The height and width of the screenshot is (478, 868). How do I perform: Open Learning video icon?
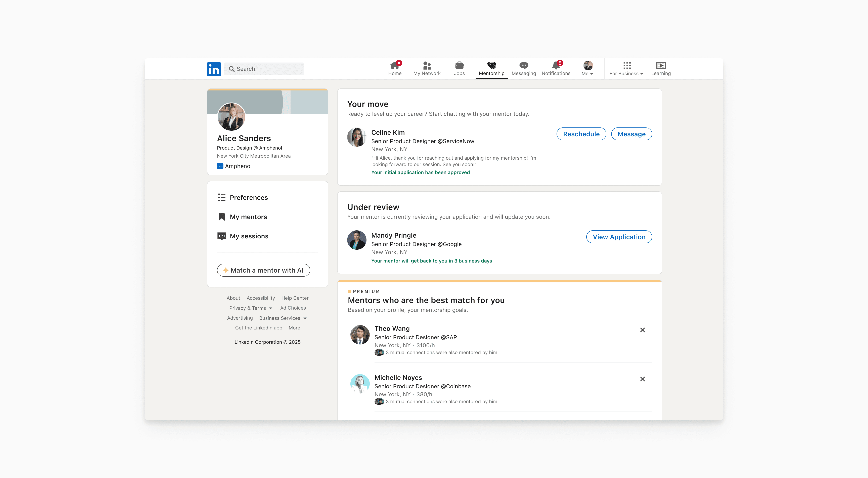[x=660, y=65]
